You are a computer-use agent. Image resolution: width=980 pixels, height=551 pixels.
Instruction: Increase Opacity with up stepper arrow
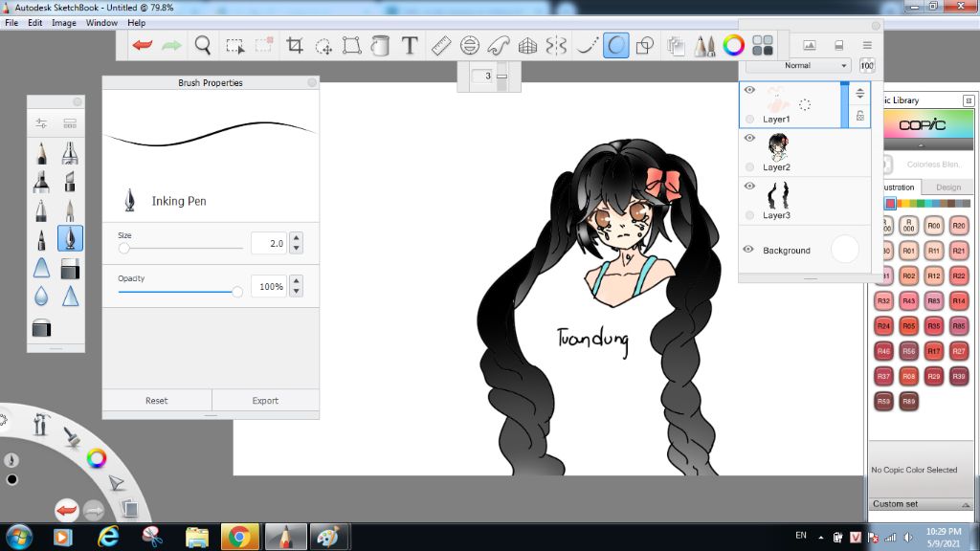pos(297,281)
